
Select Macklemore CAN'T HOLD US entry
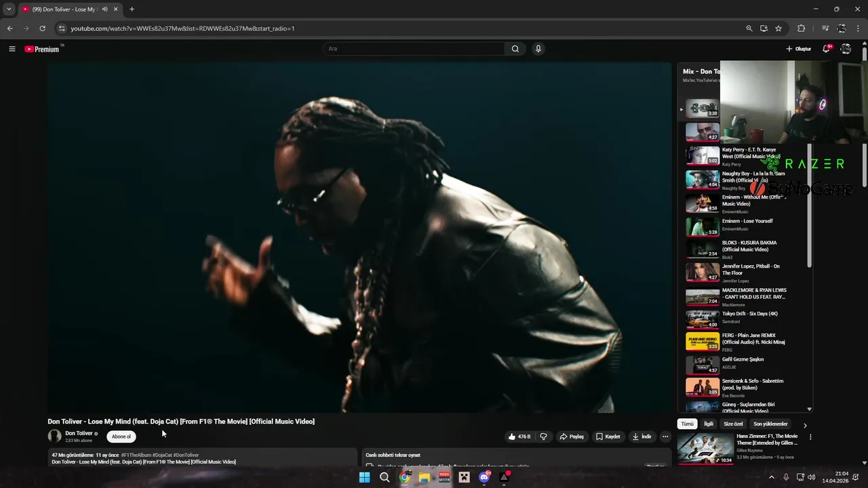[744, 296]
